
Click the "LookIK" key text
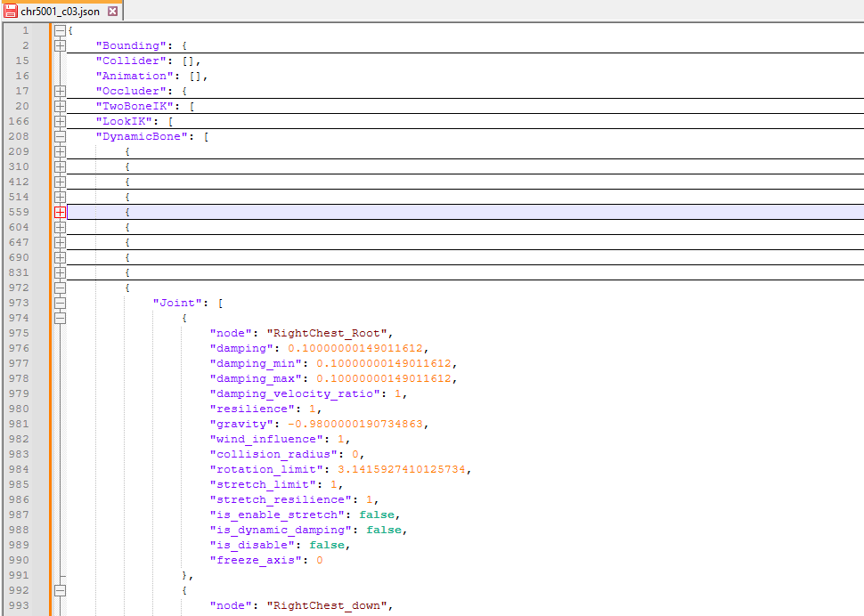[124, 121]
